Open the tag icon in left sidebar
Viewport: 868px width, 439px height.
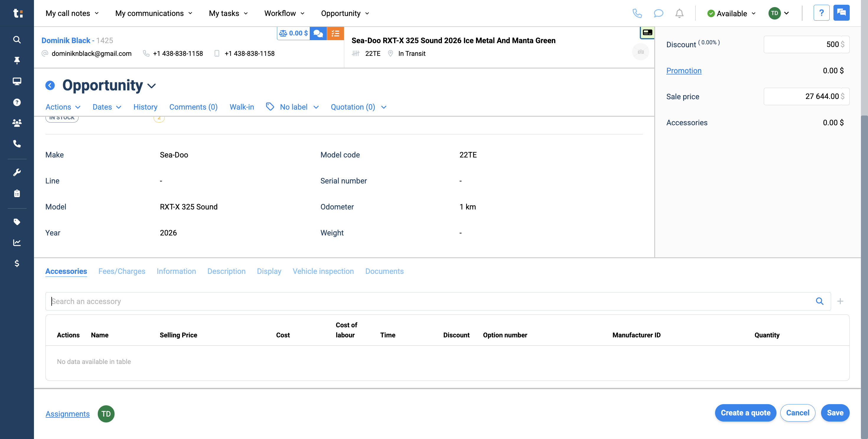[x=17, y=222]
